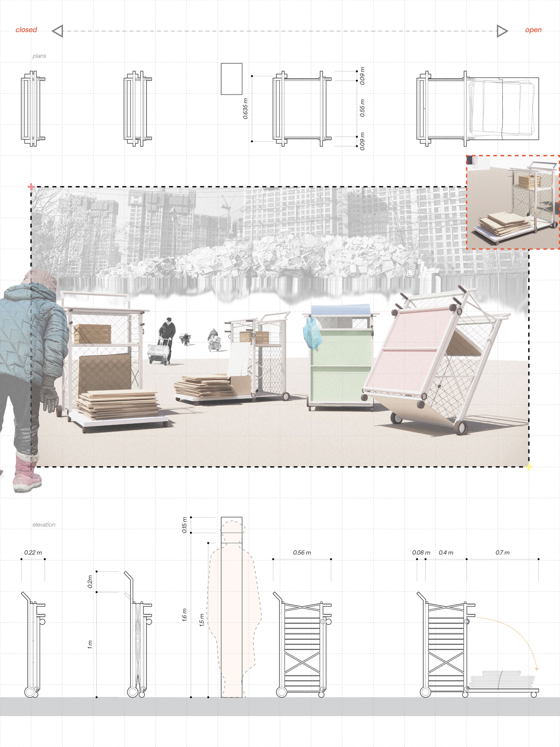This screenshot has width=560, height=747.
Task: Click the '0.15 m' dimension label
Action: 184,525
